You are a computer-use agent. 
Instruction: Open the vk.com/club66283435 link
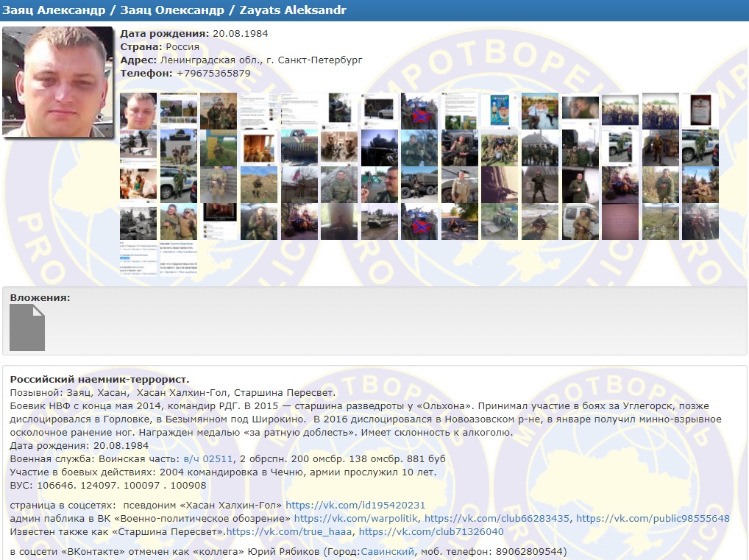pyautogui.click(x=497, y=519)
